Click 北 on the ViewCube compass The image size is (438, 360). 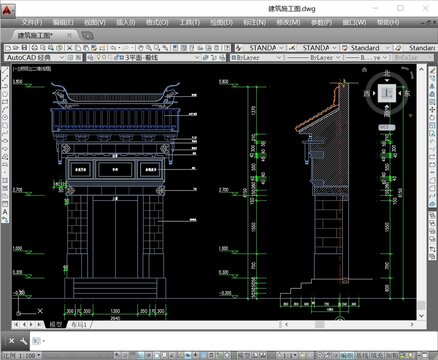pos(387,73)
